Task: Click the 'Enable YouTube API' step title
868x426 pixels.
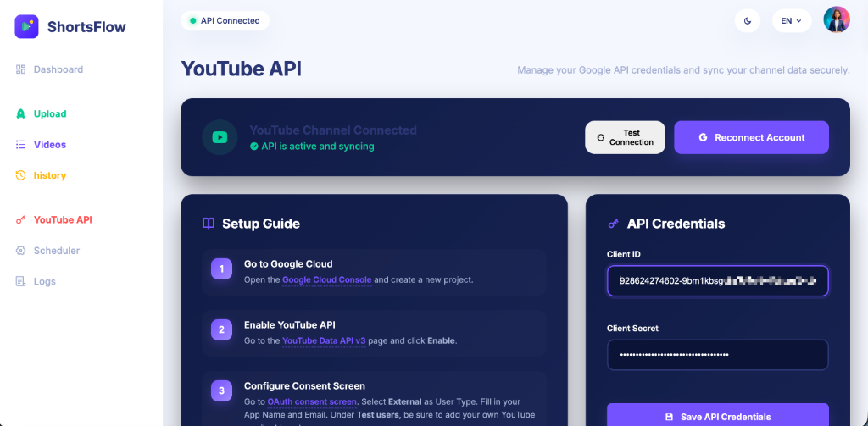Action: click(290, 324)
